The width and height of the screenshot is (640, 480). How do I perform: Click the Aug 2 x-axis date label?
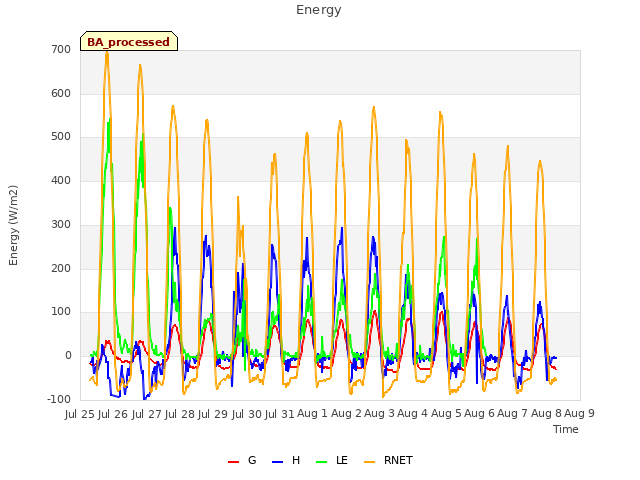346,414
